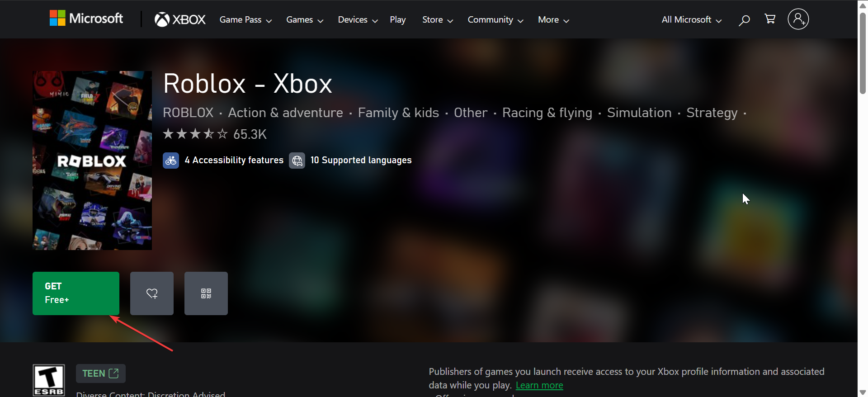The image size is (868, 397).
Task: Sign in with the account profile icon
Action: pos(798,19)
